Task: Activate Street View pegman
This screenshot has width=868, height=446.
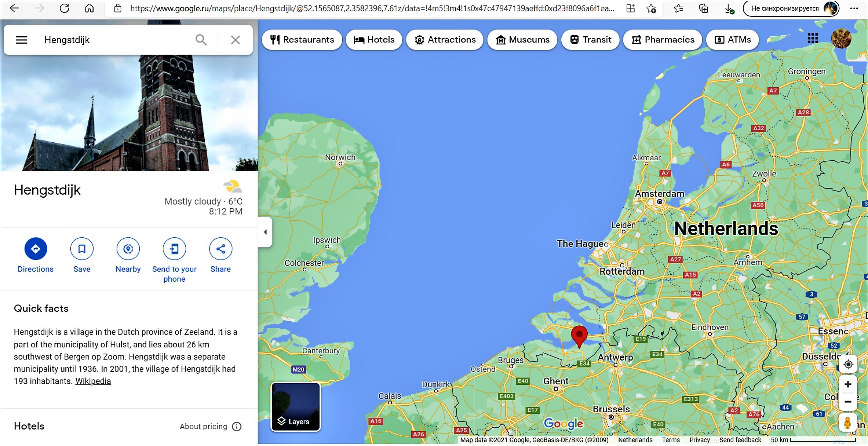Action: point(847,423)
